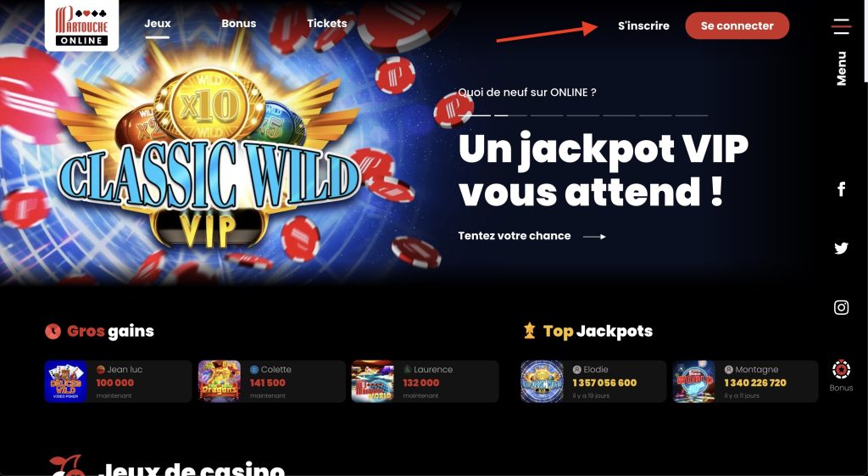Viewport: 868px width, 476px height.
Task: Click the arrow next to Tentez votre chance
Action: (x=594, y=237)
